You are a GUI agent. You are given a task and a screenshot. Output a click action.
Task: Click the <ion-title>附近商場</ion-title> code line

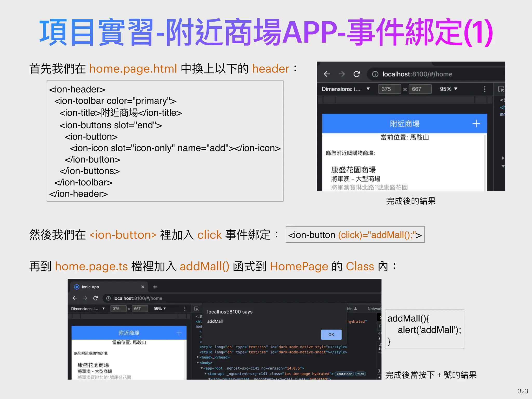click(x=121, y=113)
